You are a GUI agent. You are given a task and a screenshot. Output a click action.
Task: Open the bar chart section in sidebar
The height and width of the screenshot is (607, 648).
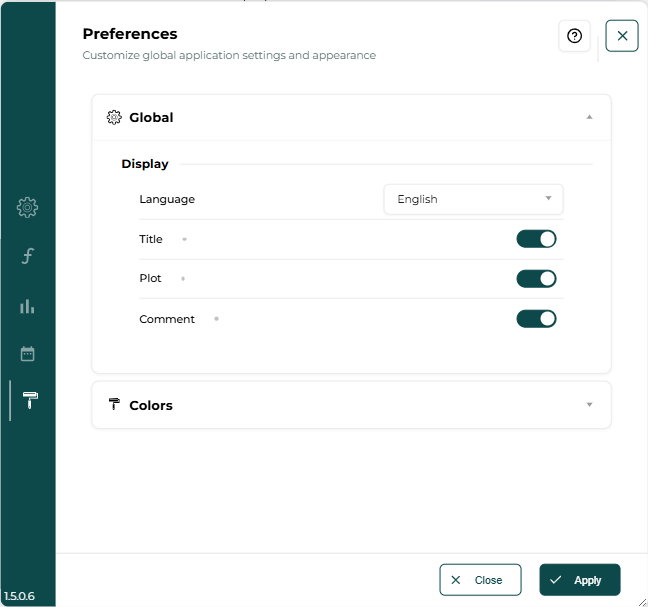pyautogui.click(x=27, y=306)
